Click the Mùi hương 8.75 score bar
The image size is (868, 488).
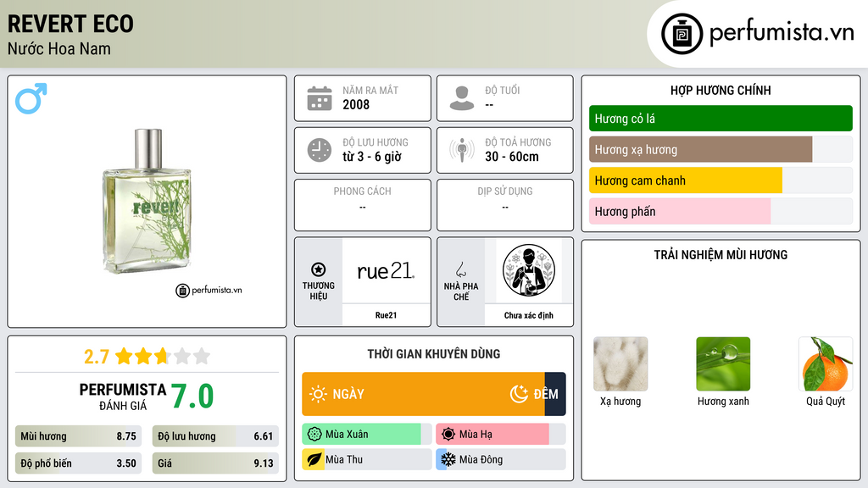[78, 436]
